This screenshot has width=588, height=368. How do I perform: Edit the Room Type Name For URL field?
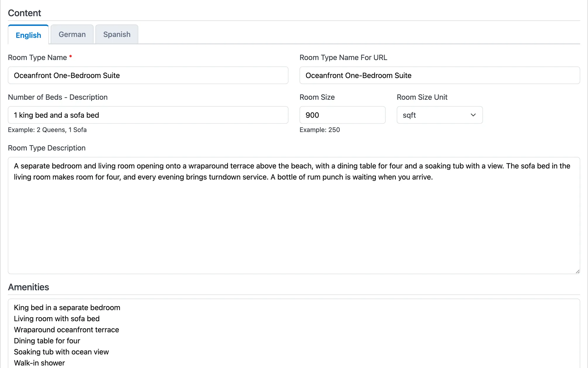(x=440, y=75)
